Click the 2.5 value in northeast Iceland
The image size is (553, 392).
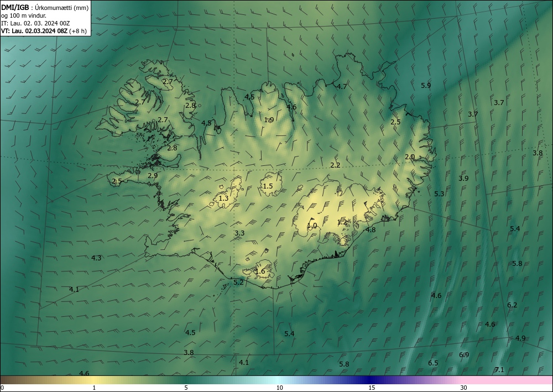coord(395,122)
